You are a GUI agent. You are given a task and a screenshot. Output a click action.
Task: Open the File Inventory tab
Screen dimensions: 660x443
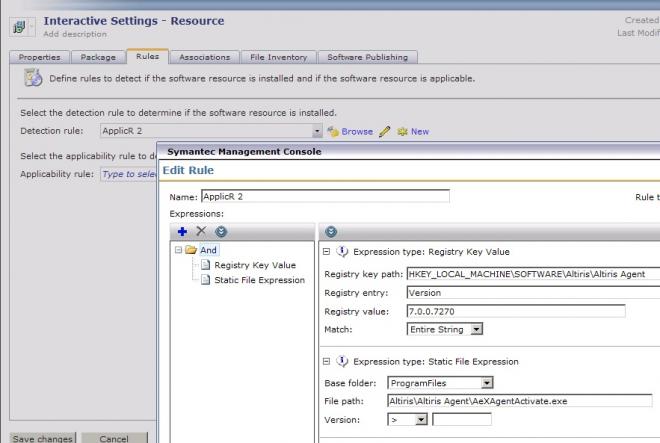coord(278,57)
